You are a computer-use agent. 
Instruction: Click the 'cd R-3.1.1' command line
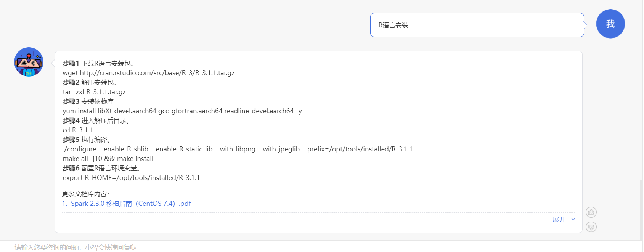[78, 130]
